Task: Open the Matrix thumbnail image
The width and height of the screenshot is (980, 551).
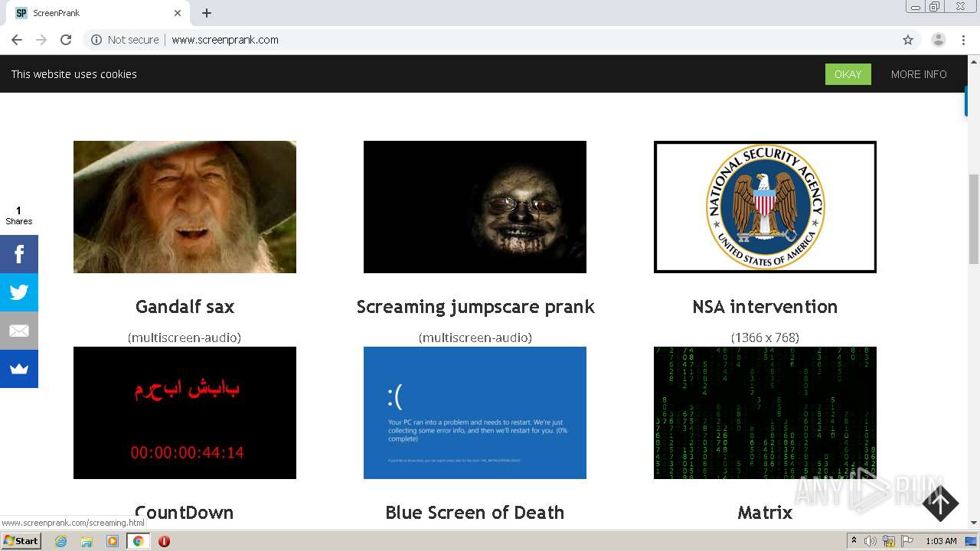Action: coord(765,412)
